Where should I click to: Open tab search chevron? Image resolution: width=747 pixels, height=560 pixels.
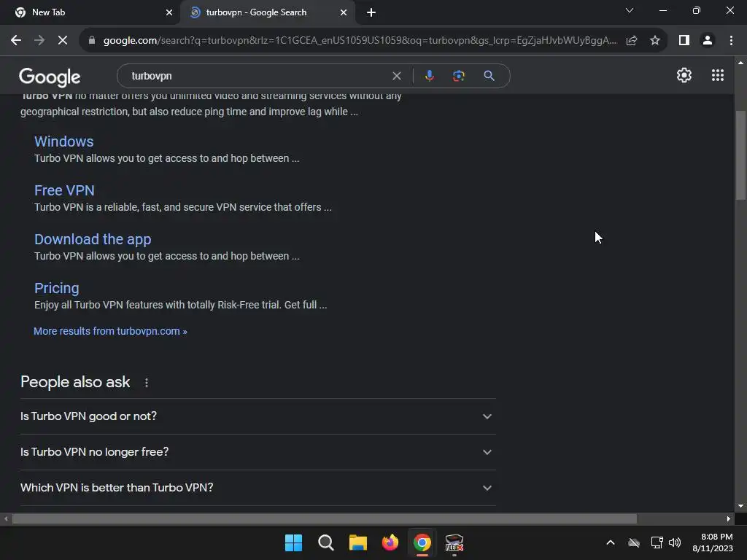click(630, 10)
